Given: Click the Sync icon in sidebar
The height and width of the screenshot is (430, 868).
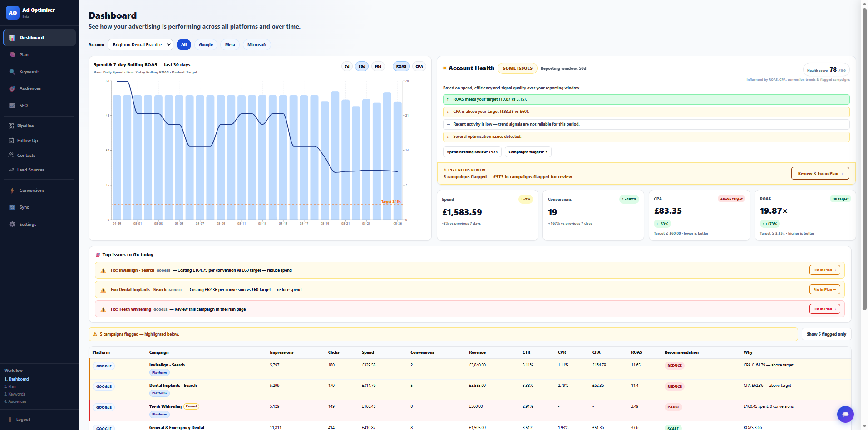Looking at the screenshot, I should coord(12,207).
